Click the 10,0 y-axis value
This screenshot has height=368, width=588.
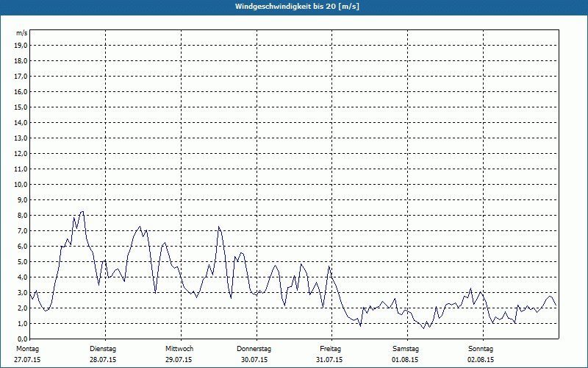click(x=21, y=185)
